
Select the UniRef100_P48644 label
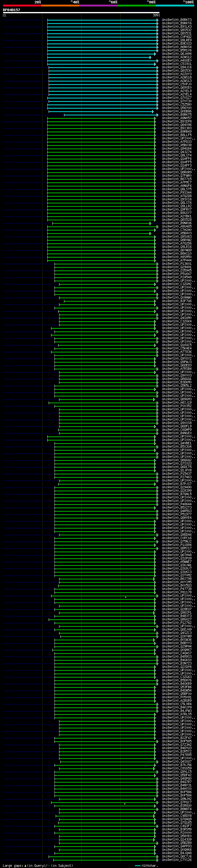click(177, 504)
